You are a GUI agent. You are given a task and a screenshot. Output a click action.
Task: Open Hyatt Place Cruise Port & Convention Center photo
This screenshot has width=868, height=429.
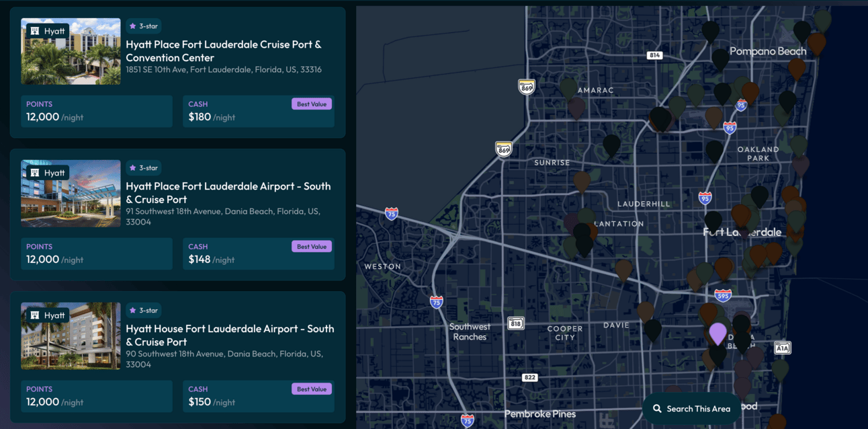click(71, 51)
